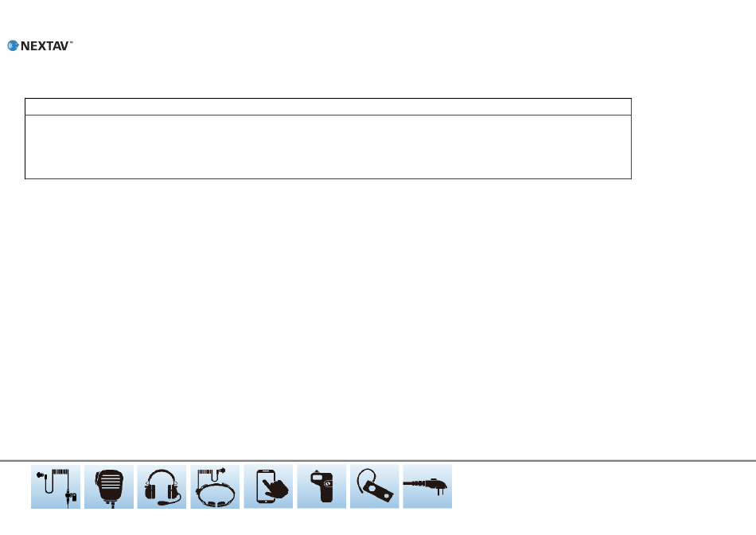Click the empty table header row

coord(328,107)
